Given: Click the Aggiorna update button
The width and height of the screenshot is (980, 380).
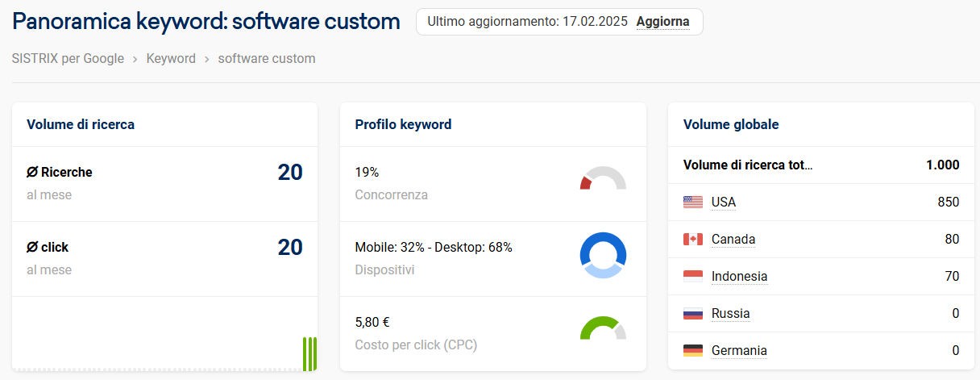Looking at the screenshot, I should (x=662, y=22).
